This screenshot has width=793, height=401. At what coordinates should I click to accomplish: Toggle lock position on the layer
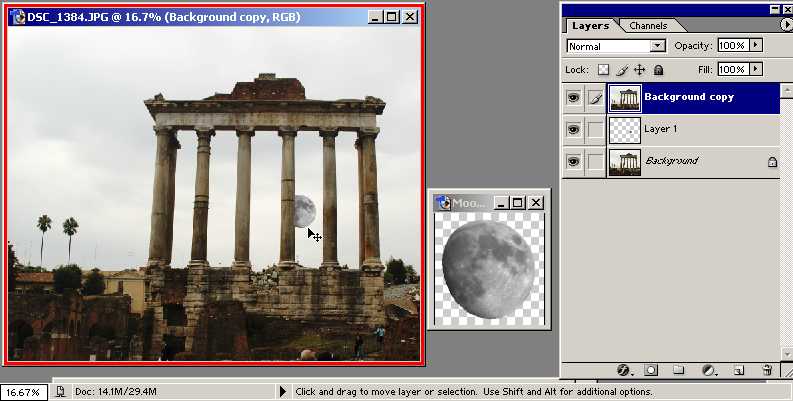[x=640, y=70]
